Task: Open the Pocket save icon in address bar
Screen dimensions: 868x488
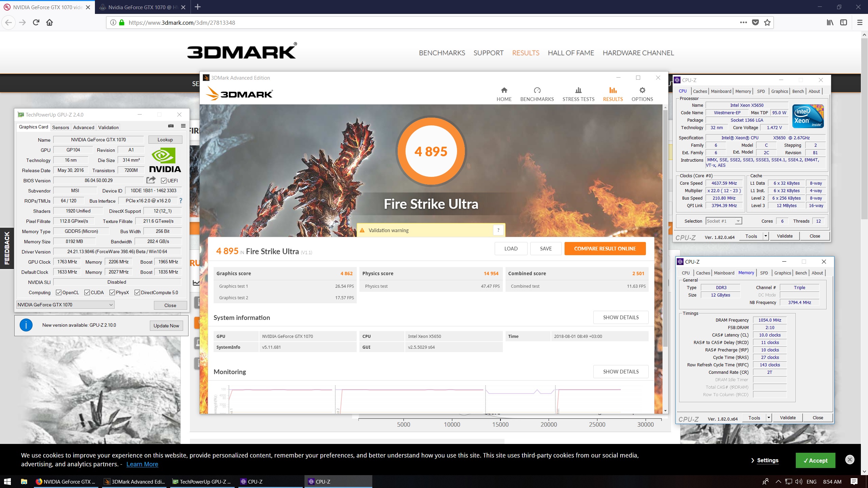Action: pyautogui.click(x=755, y=23)
